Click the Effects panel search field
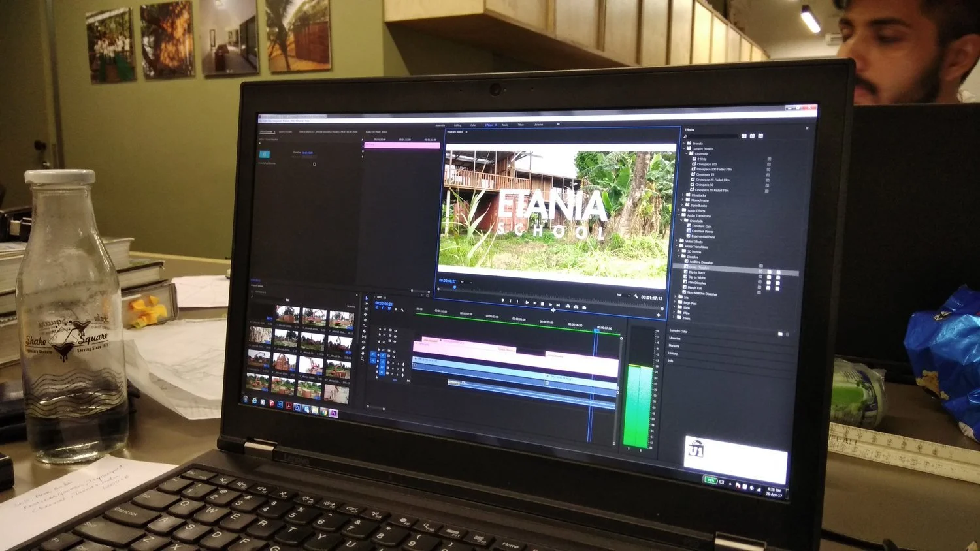Image resolution: width=980 pixels, height=551 pixels. (x=713, y=136)
